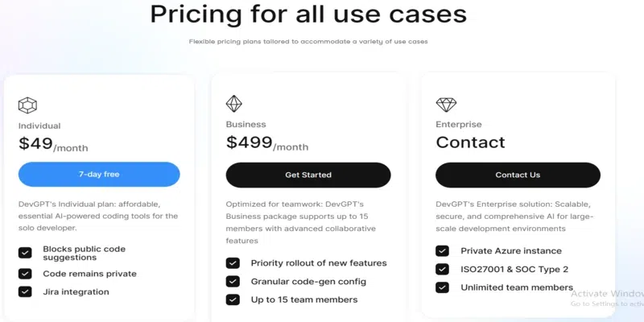Check the Jira integration checkbox
This screenshot has height=322, width=644.
26,292
